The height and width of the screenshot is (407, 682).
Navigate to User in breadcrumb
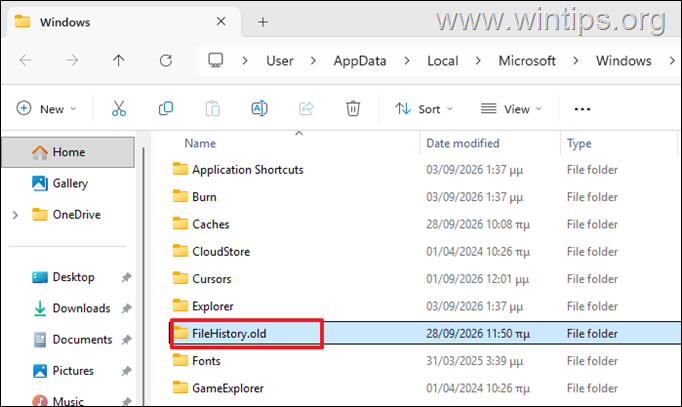pyautogui.click(x=280, y=60)
